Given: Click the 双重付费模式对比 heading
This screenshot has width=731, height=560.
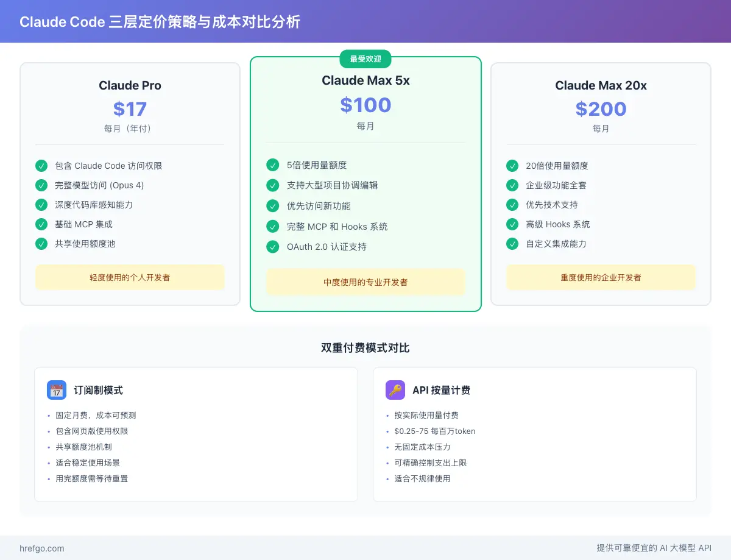Looking at the screenshot, I should pyautogui.click(x=365, y=348).
